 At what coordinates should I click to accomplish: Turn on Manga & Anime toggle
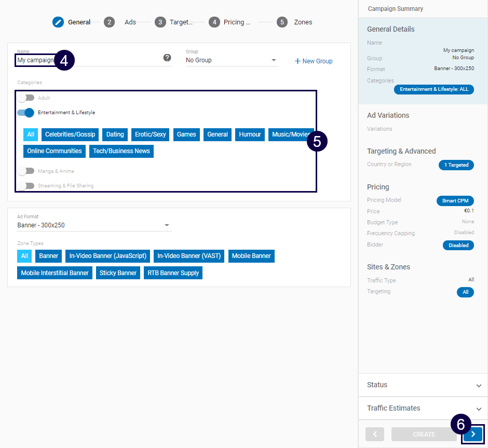(25, 171)
